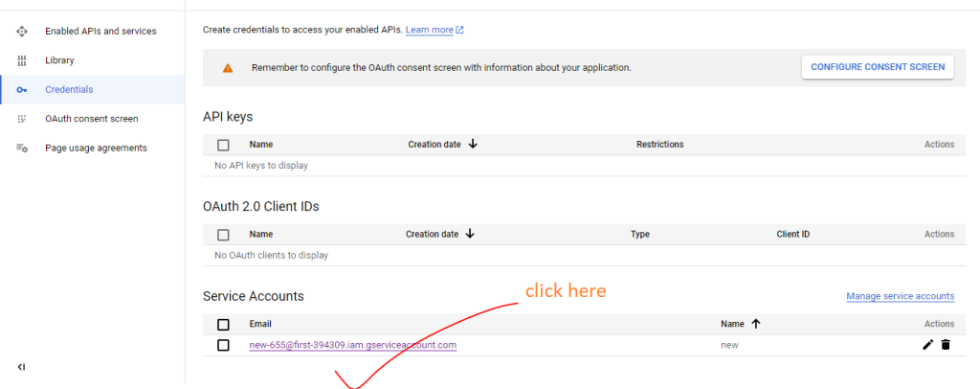Image resolution: width=980 pixels, height=389 pixels.
Task: Click the Page usage agreements icon
Action: pos(21,149)
